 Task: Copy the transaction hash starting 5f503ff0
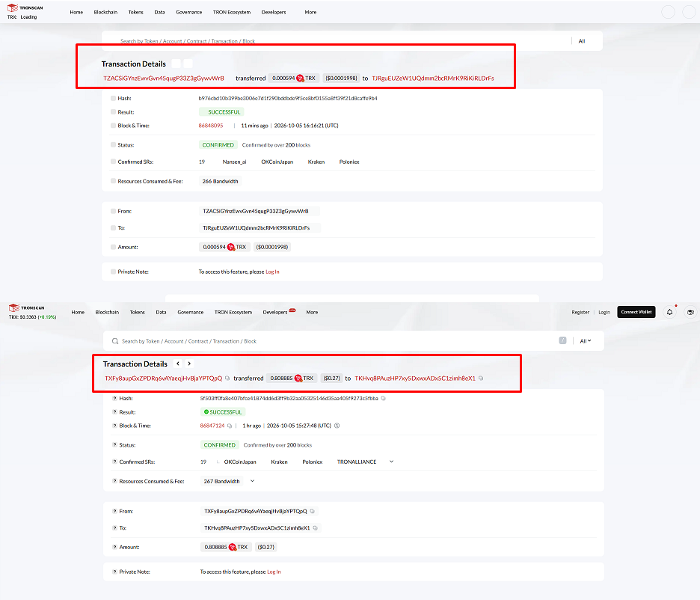point(384,398)
